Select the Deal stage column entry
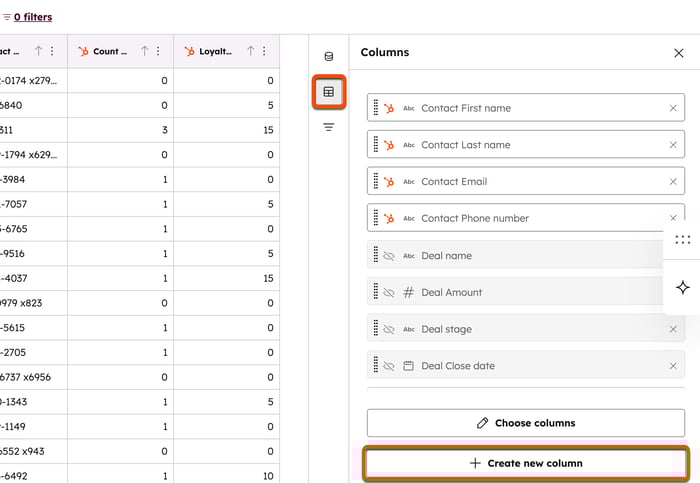Viewport: 700px width, 483px height. pos(526,328)
